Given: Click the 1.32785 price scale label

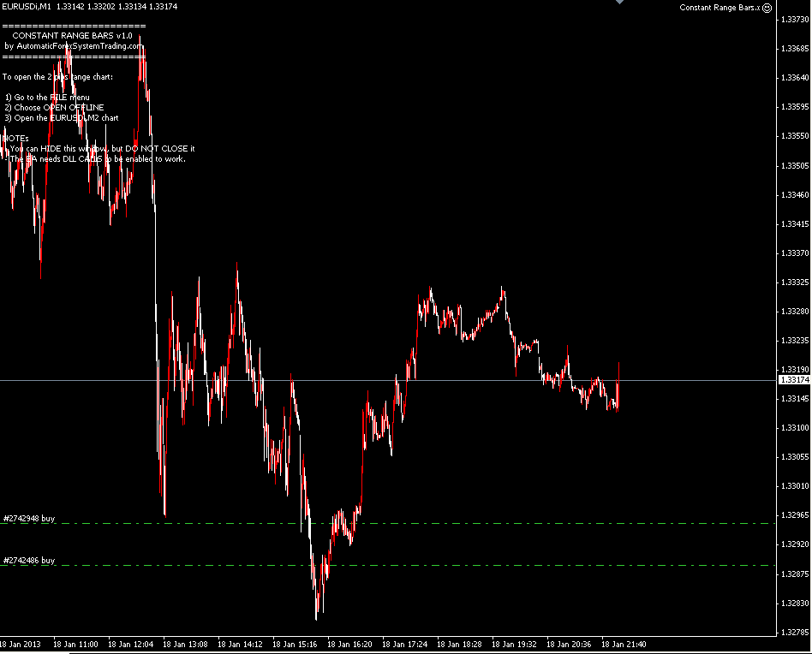Looking at the screenshot, I should pyautogui.click(x=795, y=633).
